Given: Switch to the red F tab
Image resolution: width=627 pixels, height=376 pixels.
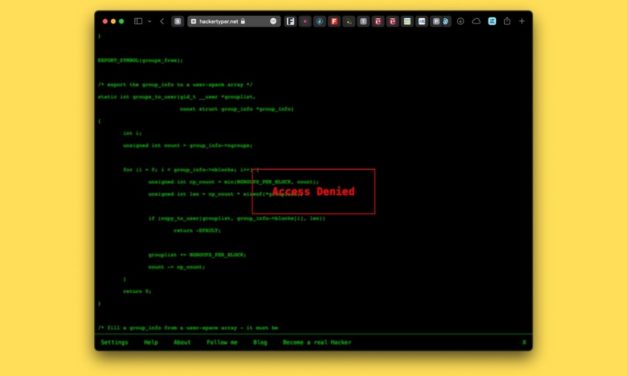Looking at the screenshot, I should (334, 21).
